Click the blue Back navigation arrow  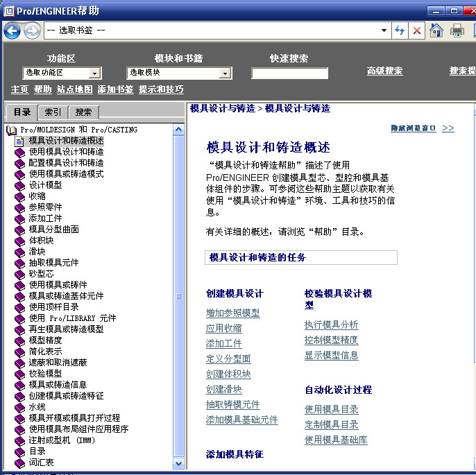(12, 31)
